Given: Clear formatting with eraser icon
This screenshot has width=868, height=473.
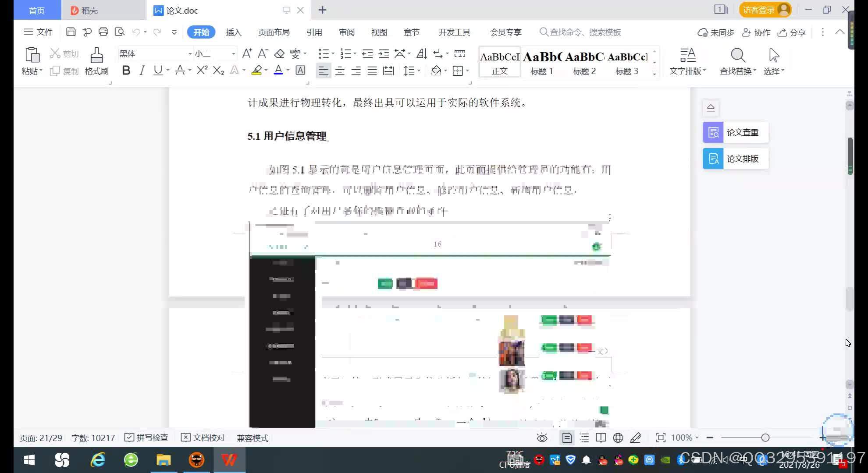Looking at the screenshot, I should pos(279,53).
